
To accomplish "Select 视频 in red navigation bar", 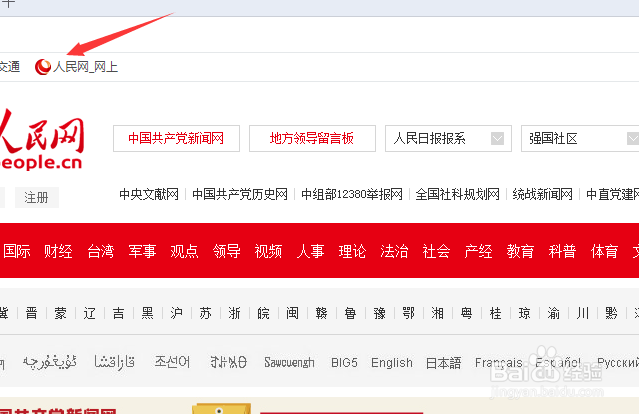I will pos(269,251).
